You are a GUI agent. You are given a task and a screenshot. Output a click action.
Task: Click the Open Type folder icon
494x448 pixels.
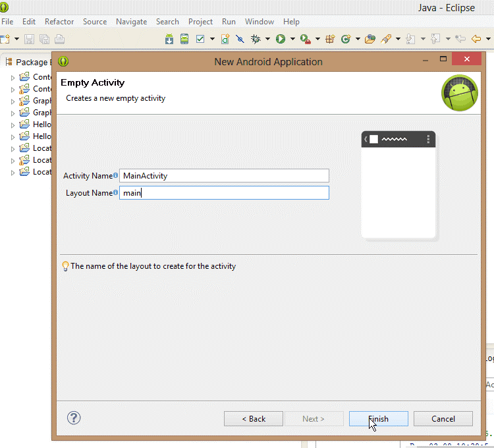coord(370,39)
